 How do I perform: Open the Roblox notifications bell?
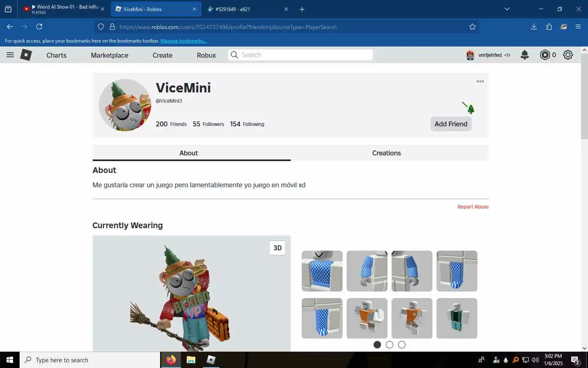pyautogui.click(x=525, y=55)
